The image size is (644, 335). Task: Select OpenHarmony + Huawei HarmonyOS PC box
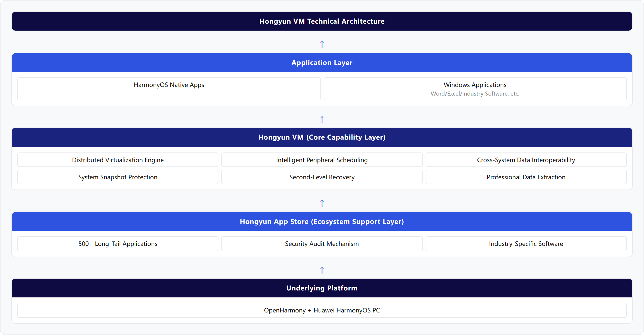pyautogui.click(x=322, y=310)
